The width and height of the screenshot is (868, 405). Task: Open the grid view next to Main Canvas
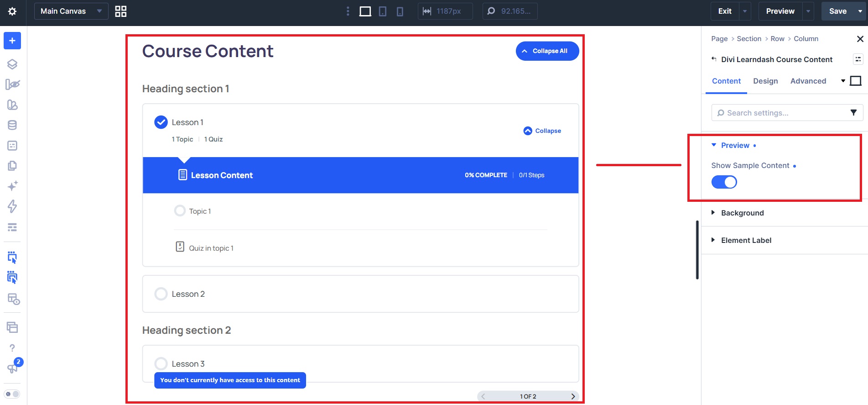pyautogui.click(x=121, y=11)
